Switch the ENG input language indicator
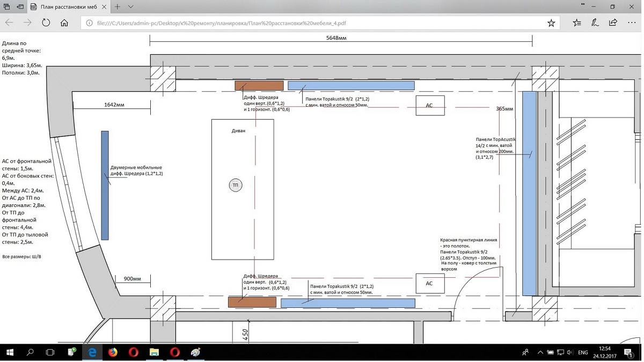 point(583,352)
